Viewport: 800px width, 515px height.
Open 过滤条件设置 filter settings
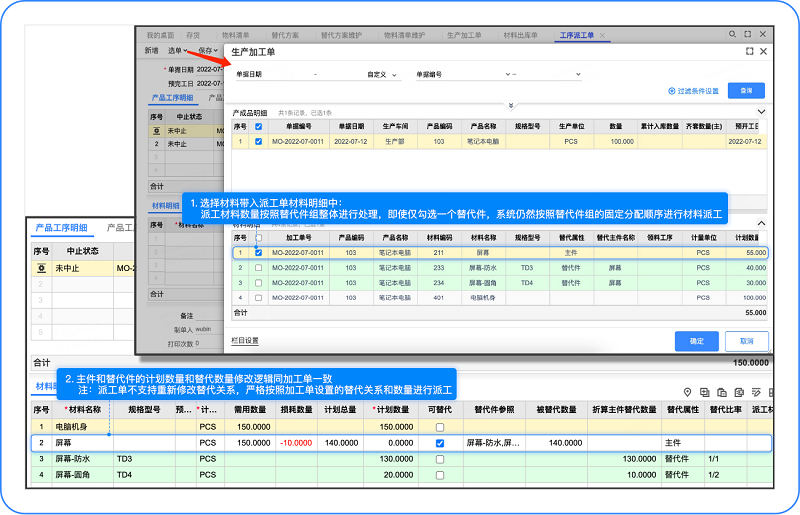pos(693,91)
